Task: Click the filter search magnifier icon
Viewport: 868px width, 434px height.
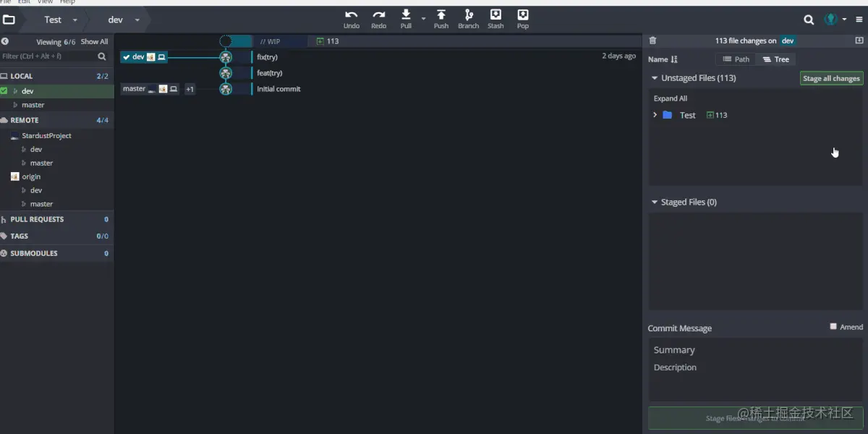Action: 102,56
